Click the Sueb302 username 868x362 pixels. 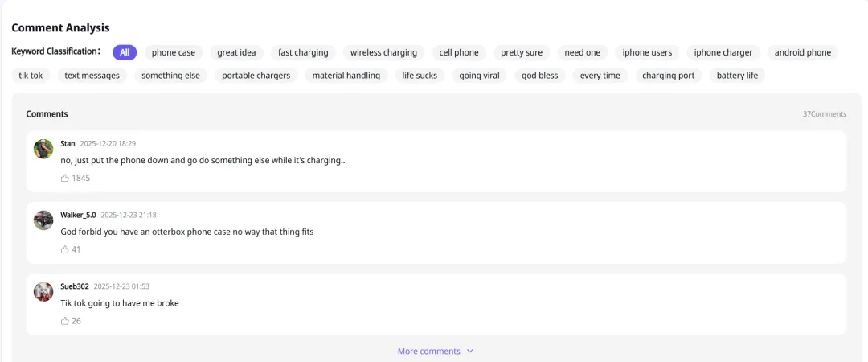pos(75,286)
